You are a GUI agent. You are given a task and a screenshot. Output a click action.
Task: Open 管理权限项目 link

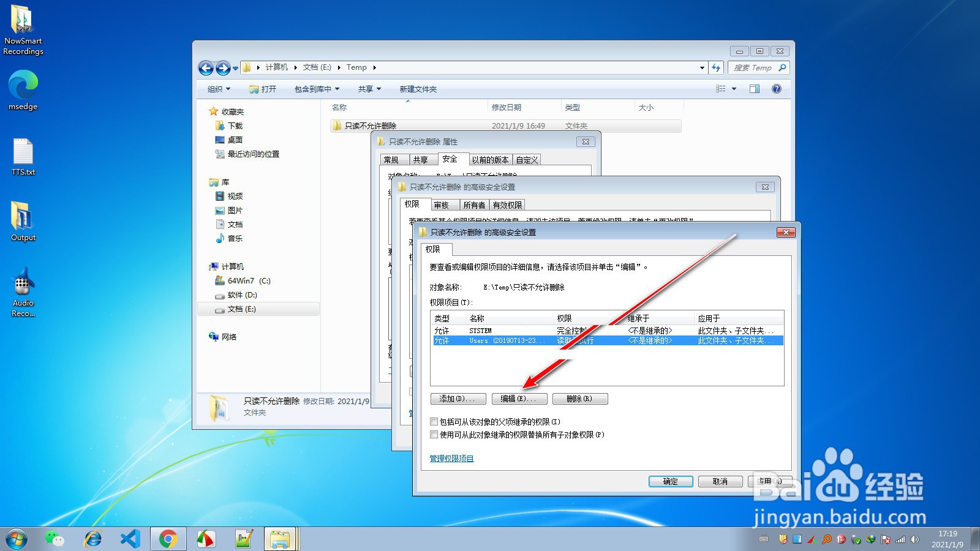tap(451, 458)
